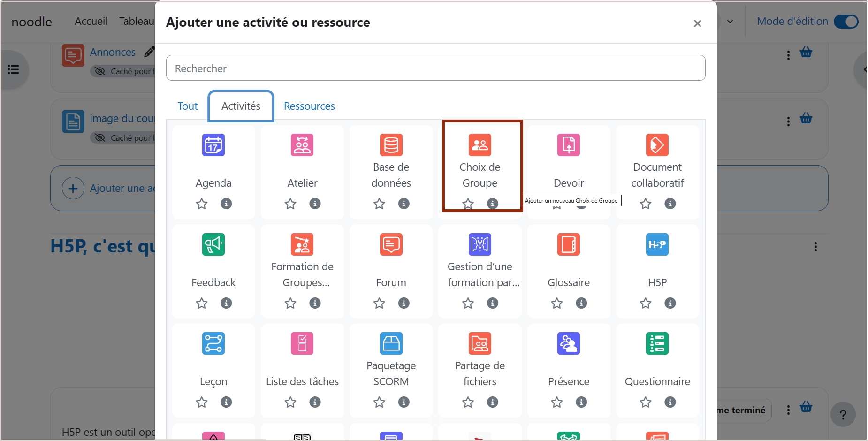This screenshot has width=868, height=441.
Task: Show info about Présence activity
Action: coord(581,402)
